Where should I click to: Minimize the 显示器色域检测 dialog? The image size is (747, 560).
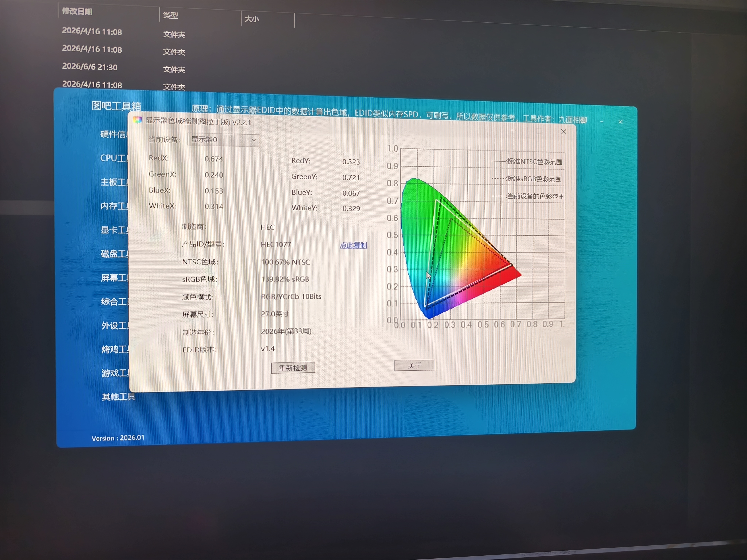click(x=514, y=130)
